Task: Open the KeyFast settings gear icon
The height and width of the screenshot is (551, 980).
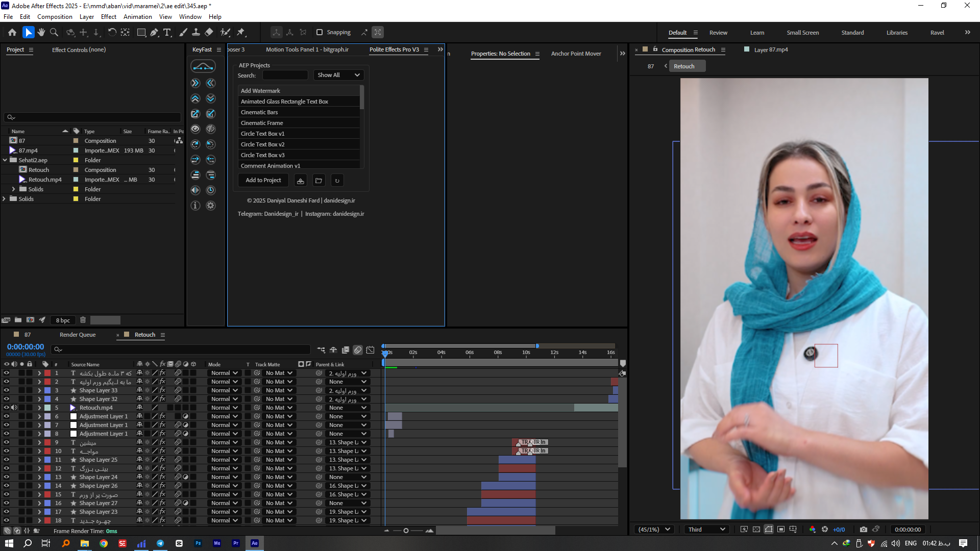Action: pyautogui.click(x=211, y=206)
